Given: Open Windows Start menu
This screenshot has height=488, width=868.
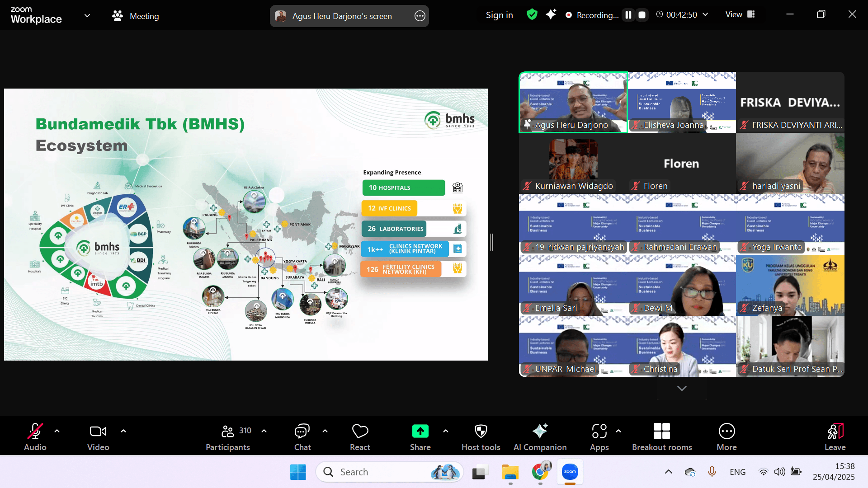Looking at the screenshot, I should [x=298, y=472].
